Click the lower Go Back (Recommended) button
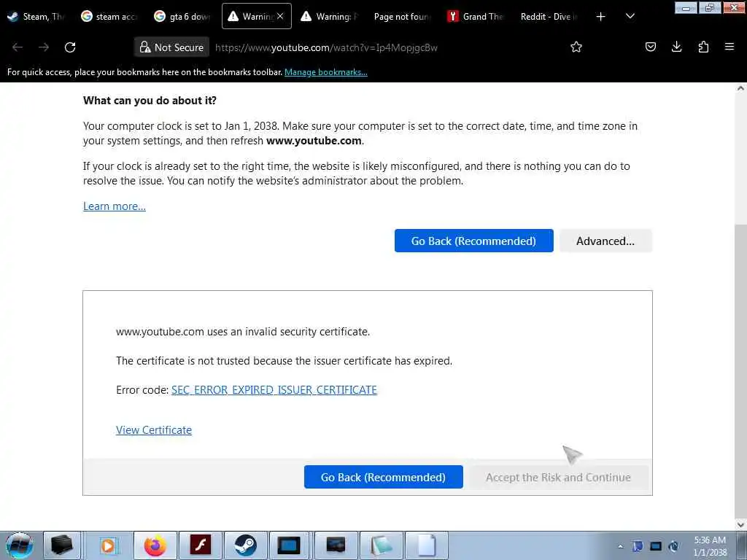The image size is (747, 560). pos(384,477)
